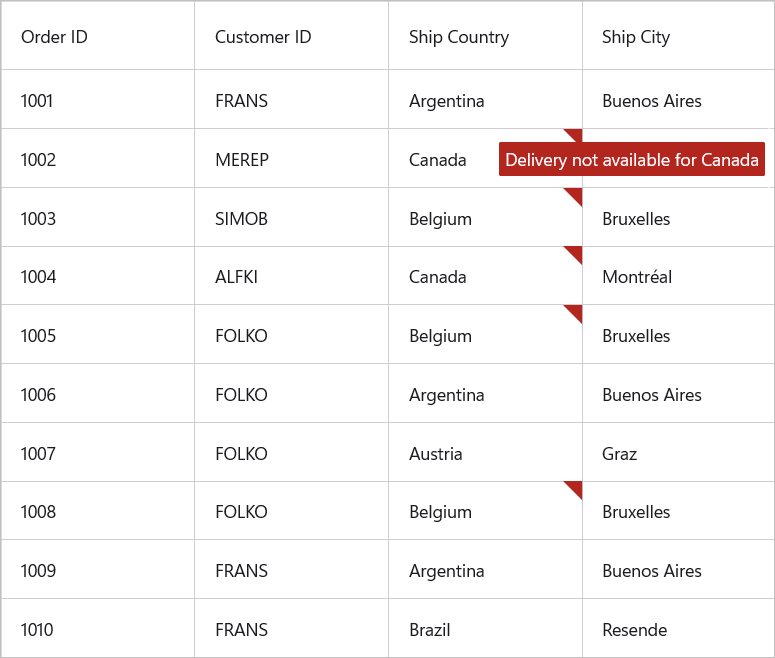Click the Brazil ship country cell
This screenshot has height=658, width=775.
[430, 630]
